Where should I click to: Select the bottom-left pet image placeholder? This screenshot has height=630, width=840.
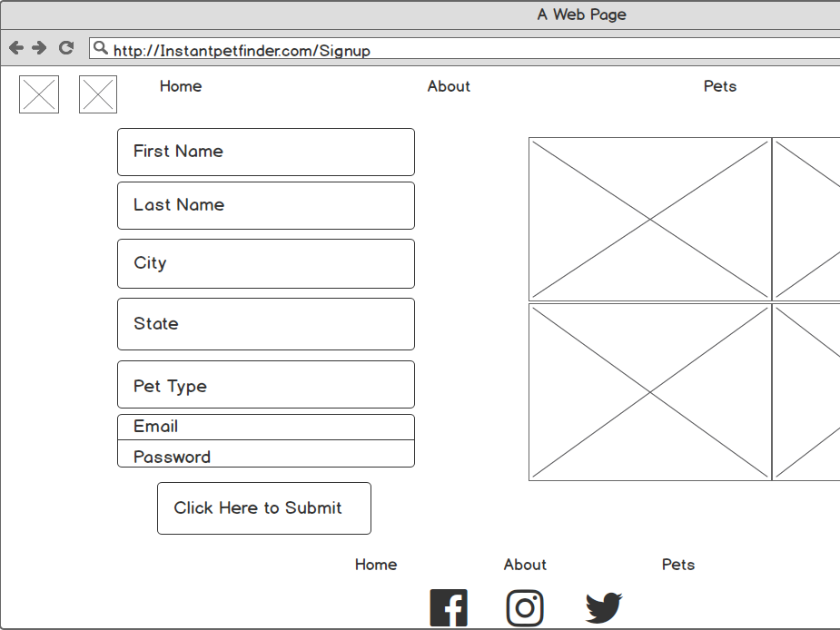point(650,392)
